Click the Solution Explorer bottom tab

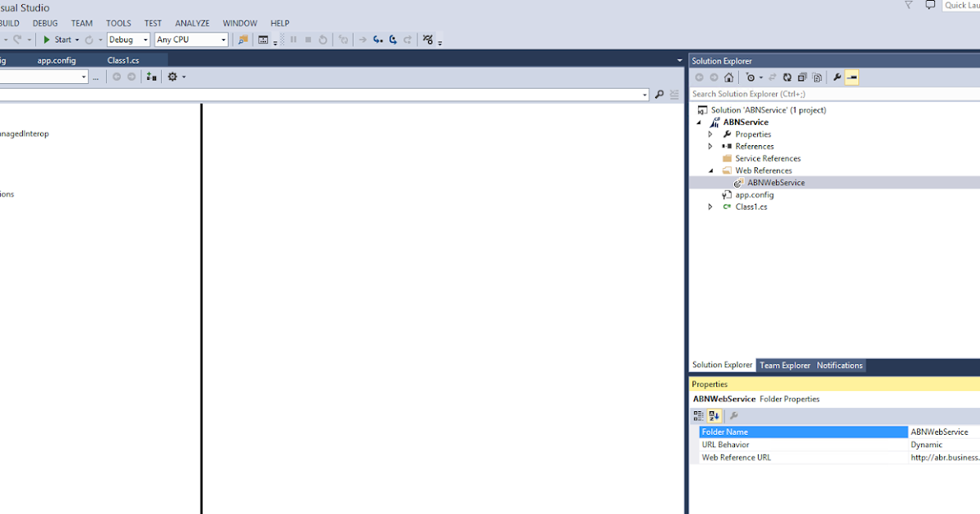(x=723, y=366)
